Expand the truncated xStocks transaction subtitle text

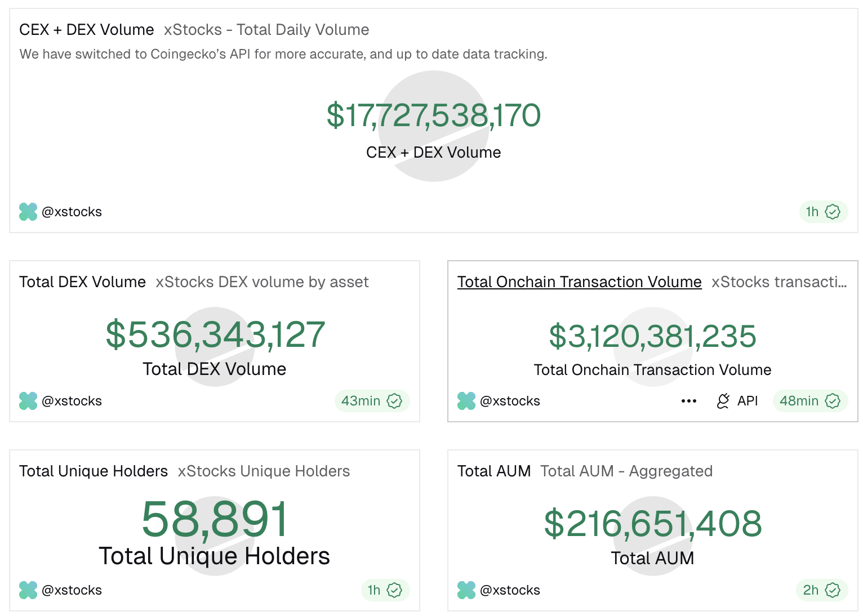tap(779, 282)
